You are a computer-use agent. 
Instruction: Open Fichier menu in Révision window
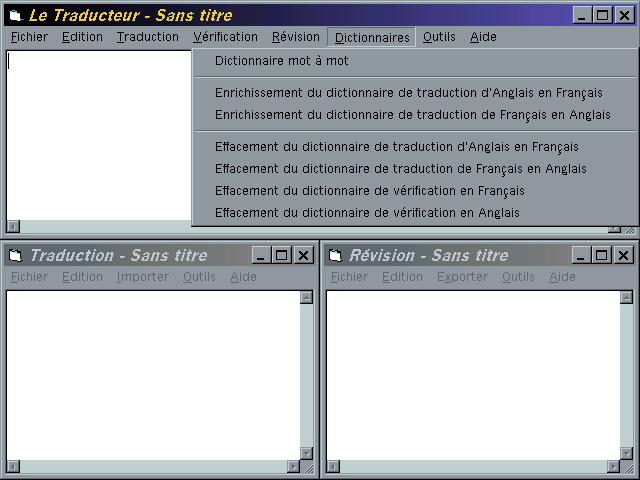pos(349,277)
